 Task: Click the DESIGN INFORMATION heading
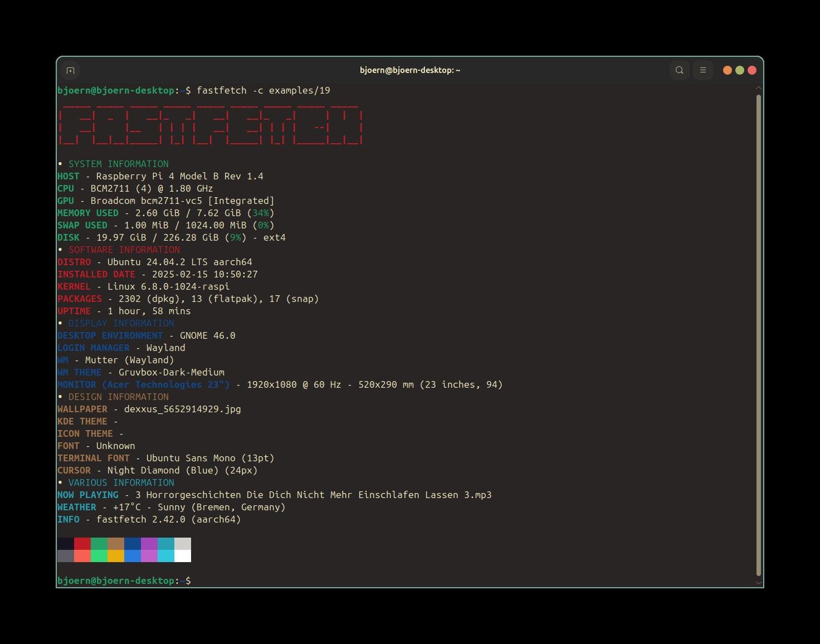pyautogui.click(x=119, y=397)
